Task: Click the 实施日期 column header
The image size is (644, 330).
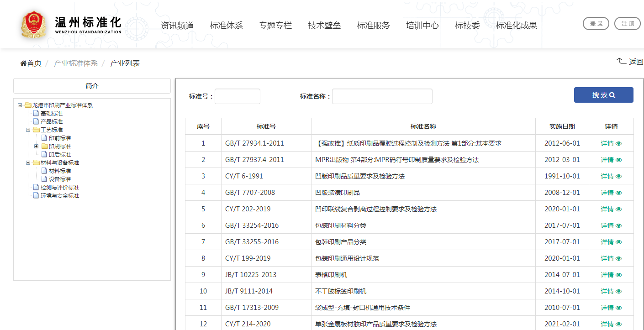Action: pyautogui.click(x=562, y=126)
